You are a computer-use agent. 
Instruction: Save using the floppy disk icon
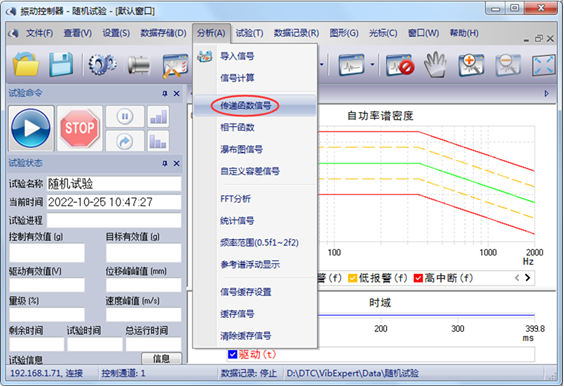[x=61, y=64]
